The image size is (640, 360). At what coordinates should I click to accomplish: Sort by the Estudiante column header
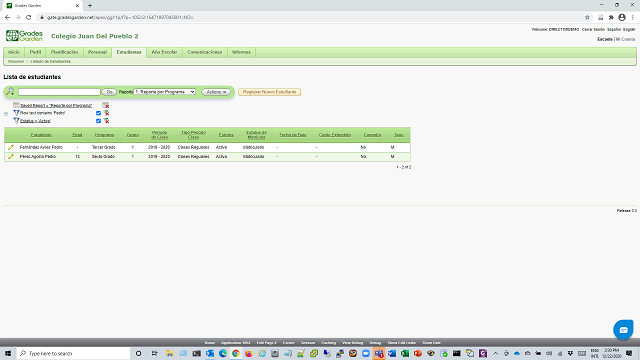pyautogui.click(x=41, y=135)
